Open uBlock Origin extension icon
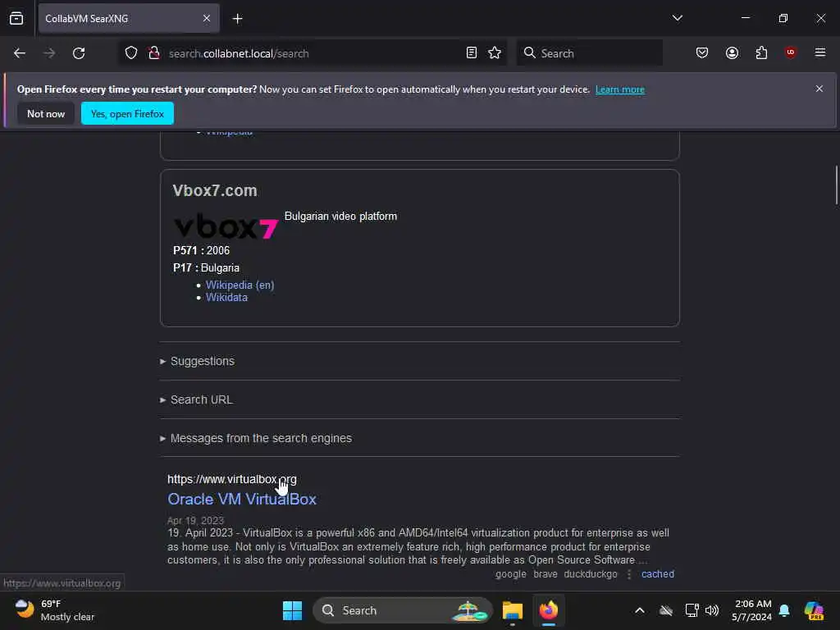The width and height of the screenshot is (840, 630). (790, 52)
